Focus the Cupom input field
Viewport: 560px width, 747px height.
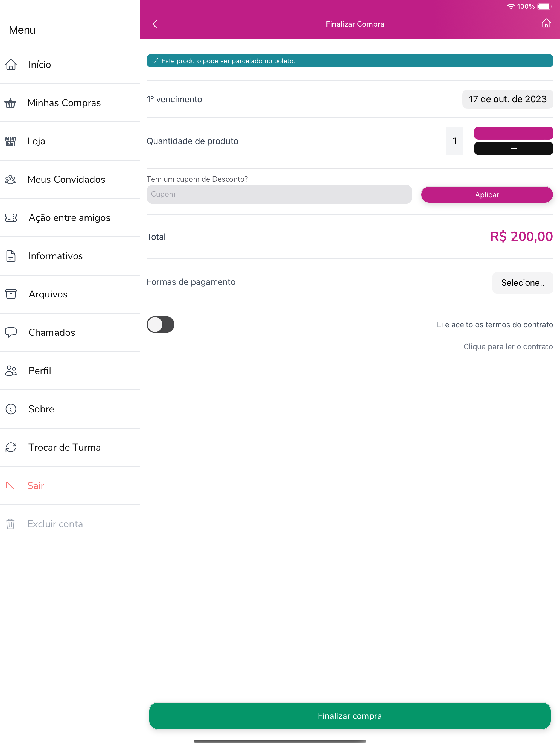pyautogui.click(x=279, y=194)
